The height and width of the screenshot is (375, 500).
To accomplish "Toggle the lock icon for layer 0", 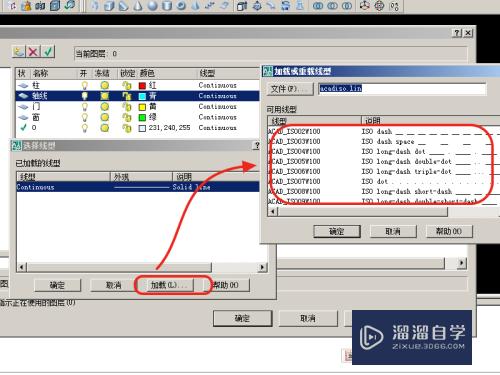I will pyautogui.click(x=126, y=128).
